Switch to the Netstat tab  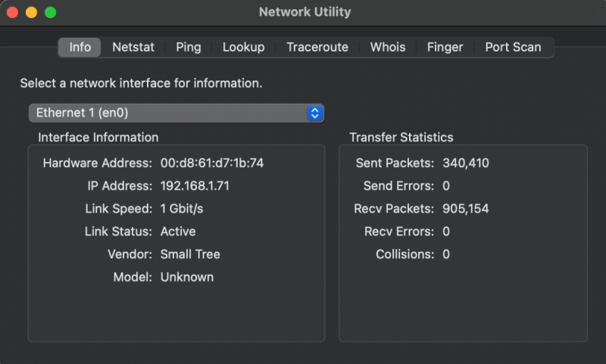point(133,47)
